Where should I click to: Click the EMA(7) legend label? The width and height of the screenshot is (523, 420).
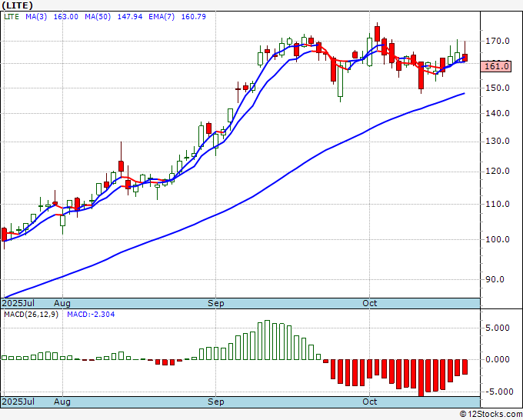click(x=162, y=17)
